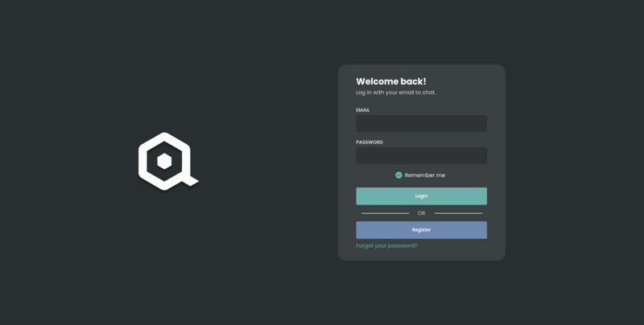The image size is (644, 325).
Task: Click the Welcome back! heading
Action: 391,81
